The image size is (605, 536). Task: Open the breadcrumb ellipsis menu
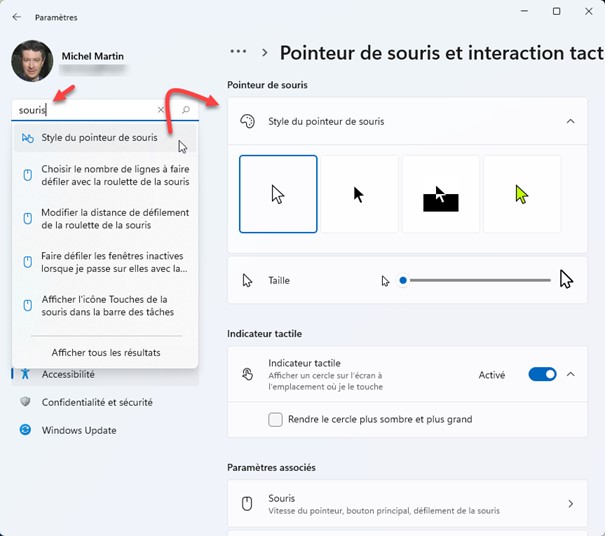238,51
